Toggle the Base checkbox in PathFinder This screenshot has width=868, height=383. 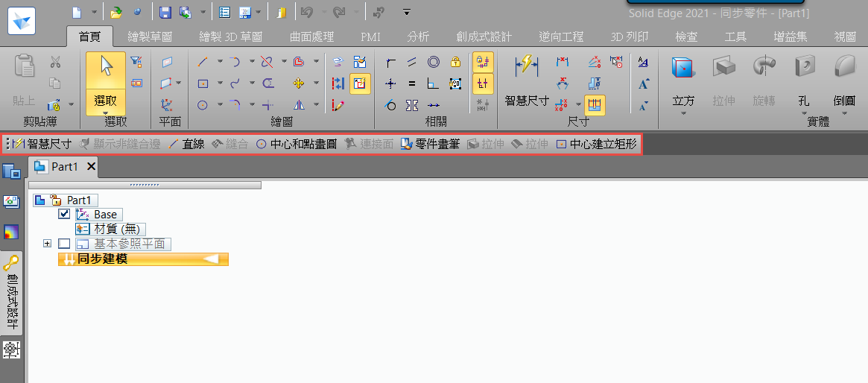pos(64,214)
